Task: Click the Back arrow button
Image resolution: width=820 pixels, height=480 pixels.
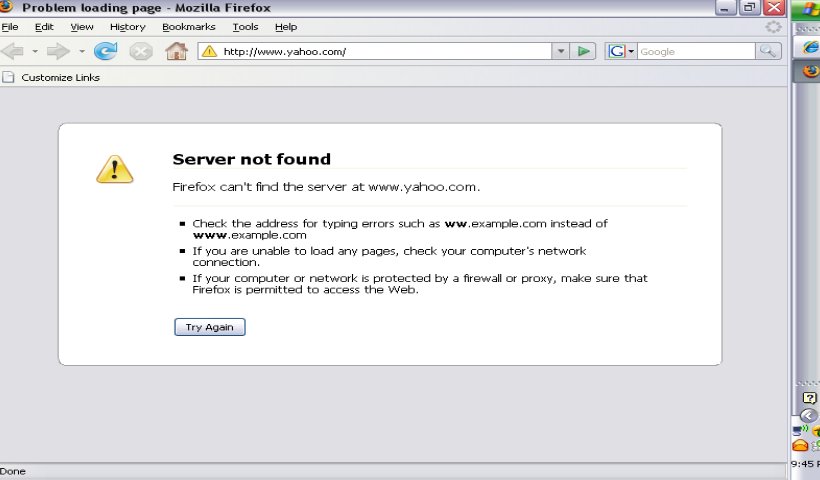Action: (x=14, y=51)
